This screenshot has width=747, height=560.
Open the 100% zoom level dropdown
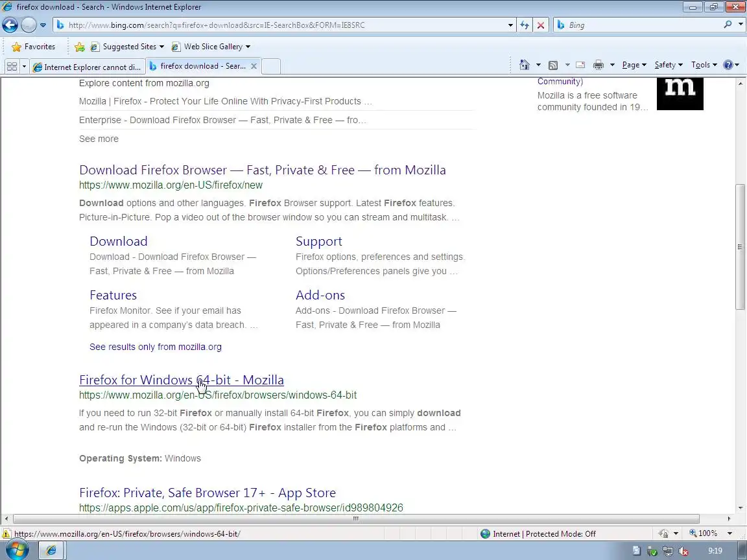point(729,534)
